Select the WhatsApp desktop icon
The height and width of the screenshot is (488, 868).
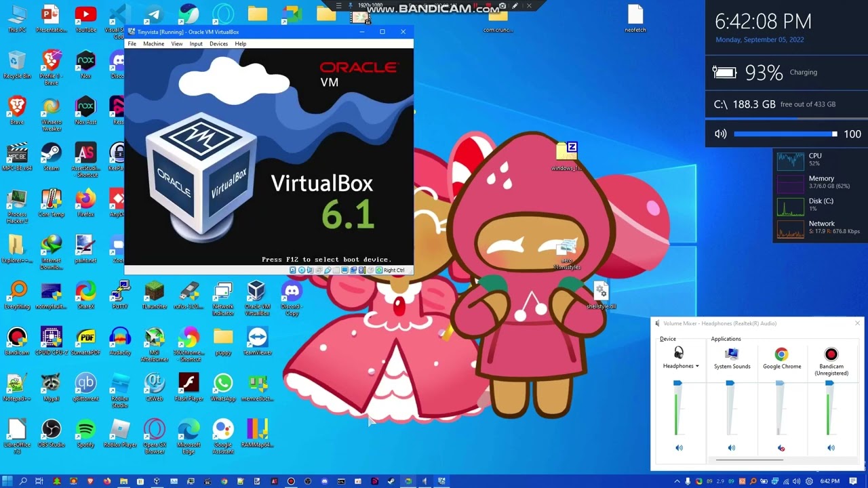[x=222, y=386]
